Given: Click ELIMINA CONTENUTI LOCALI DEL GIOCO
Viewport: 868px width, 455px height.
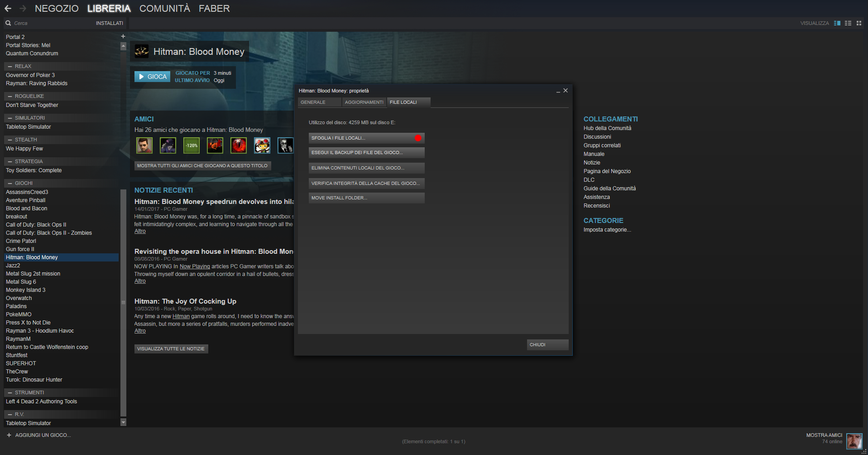Looking at the screenshot, I should (x=366, y=168).
